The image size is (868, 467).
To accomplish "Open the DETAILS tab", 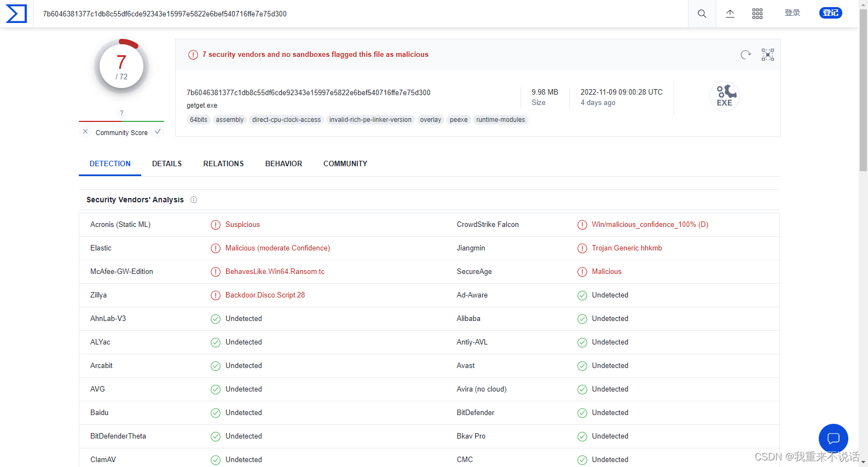I will tap(167, 164).
